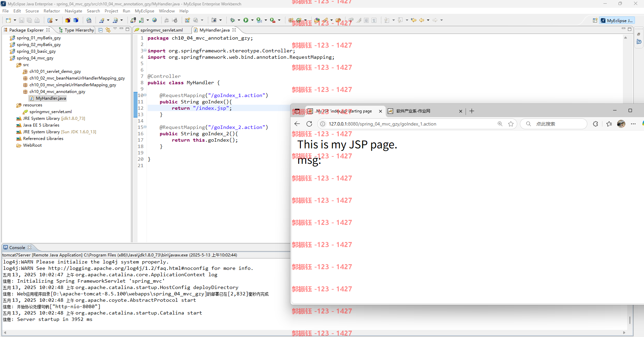
Task: Toggle block selection mode toolbar icon
Action: point(366,20)
